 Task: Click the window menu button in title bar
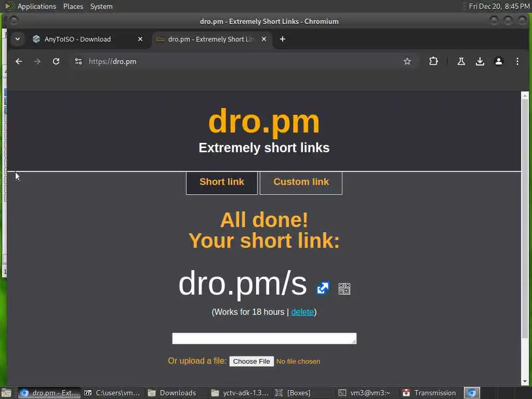tap(14, 21)
